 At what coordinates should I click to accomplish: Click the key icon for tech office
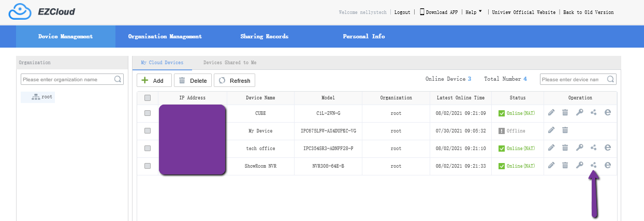point(580,148)
